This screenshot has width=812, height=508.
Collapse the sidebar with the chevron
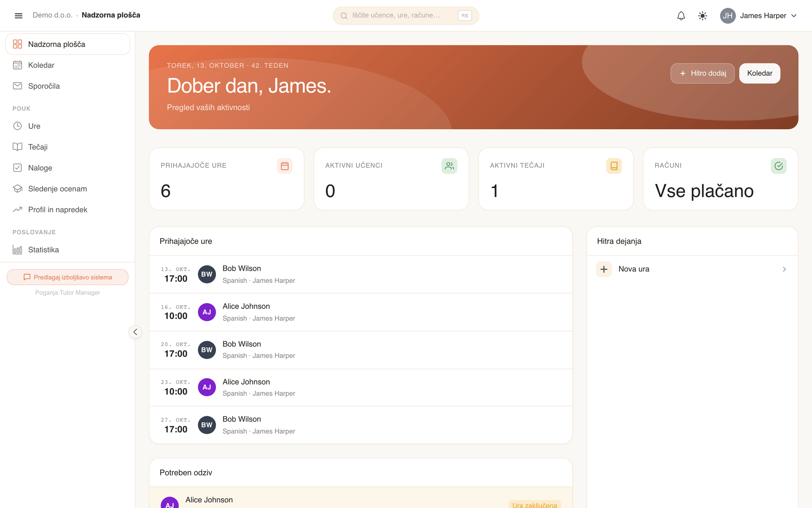(x=135, y=332)
